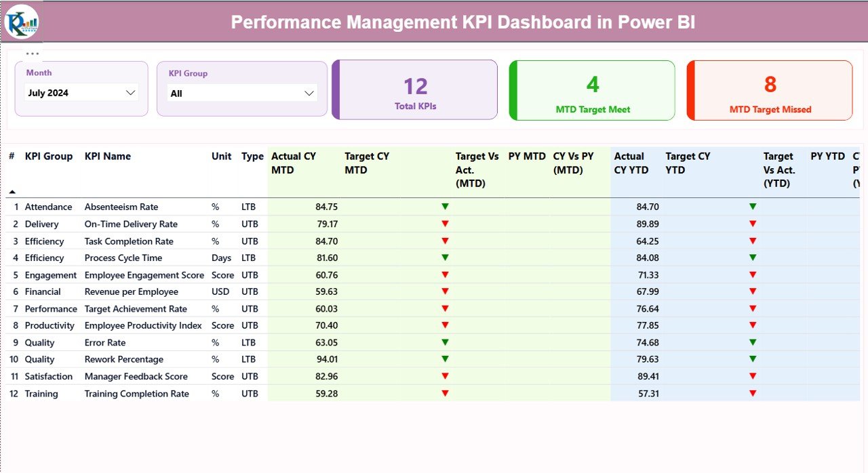868x473 pixels.
Task: Click the red YTD indicator for Manager Feedback Score
Action: pos(753,376)
